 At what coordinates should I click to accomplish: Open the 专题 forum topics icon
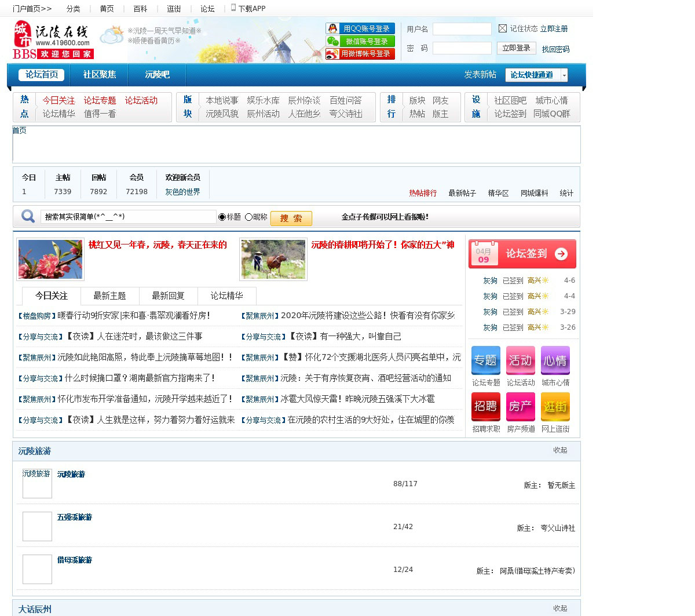pyautogui.click(x=485, y=360)
